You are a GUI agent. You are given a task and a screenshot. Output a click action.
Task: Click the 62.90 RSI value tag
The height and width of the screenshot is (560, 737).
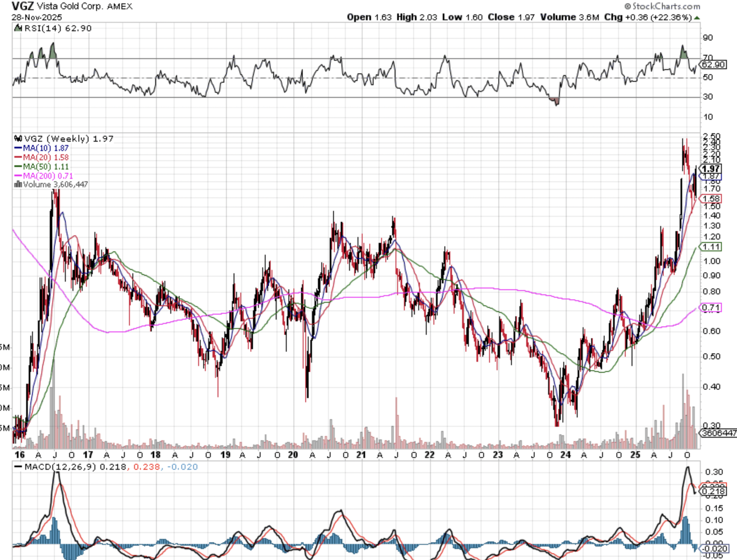tap(713, 65)
